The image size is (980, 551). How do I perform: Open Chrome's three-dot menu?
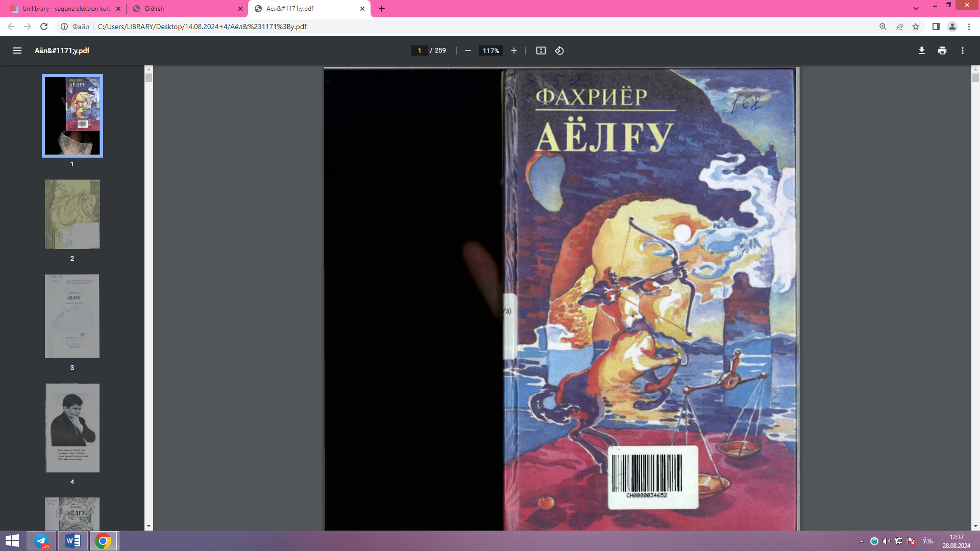coord(969,27)
